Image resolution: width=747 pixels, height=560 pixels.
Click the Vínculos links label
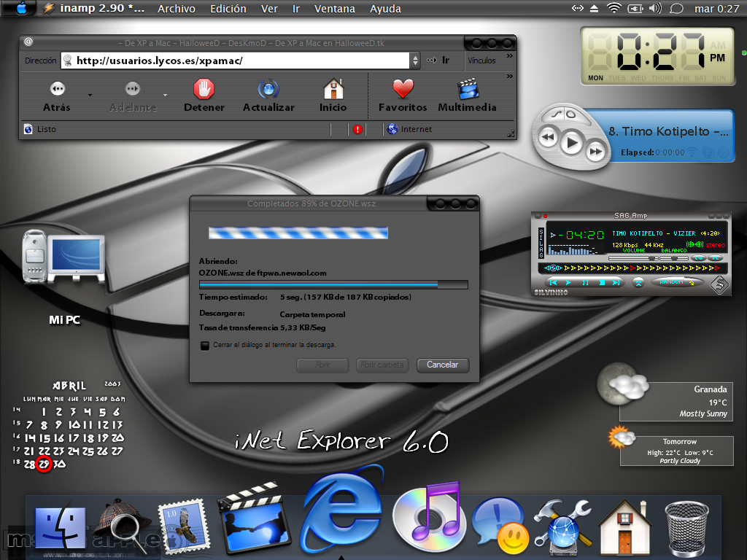[x=481, y=61]
